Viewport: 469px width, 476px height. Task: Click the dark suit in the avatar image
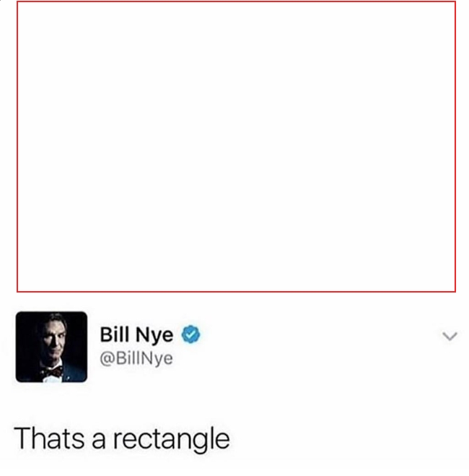pyautogui.click(x=74, y=371)
